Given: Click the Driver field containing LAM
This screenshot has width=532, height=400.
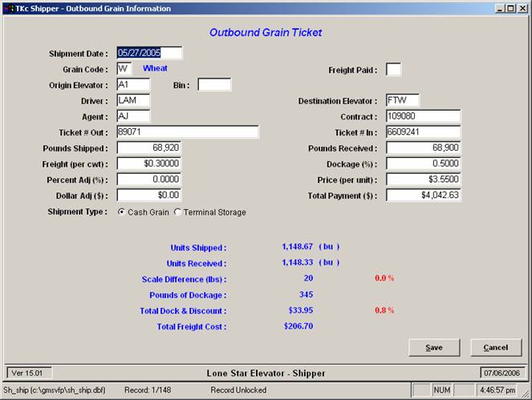Looking at the screenshot, I should point(133,100).
